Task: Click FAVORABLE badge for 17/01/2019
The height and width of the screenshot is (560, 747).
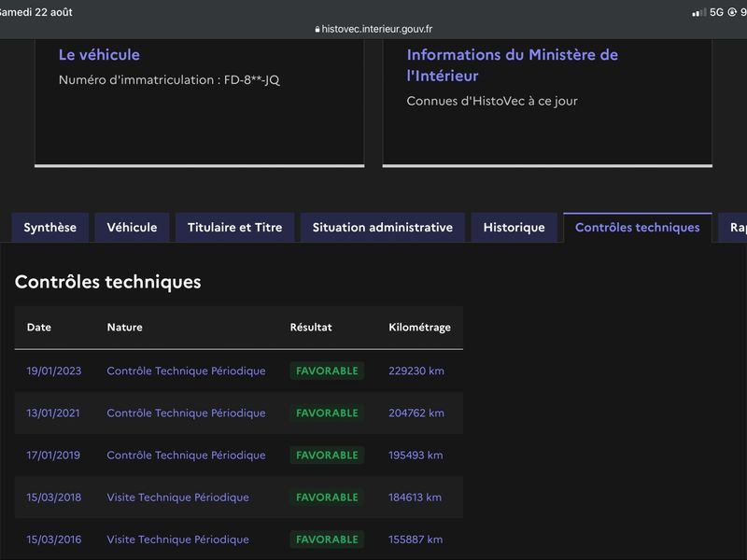Action: point(327,455)
